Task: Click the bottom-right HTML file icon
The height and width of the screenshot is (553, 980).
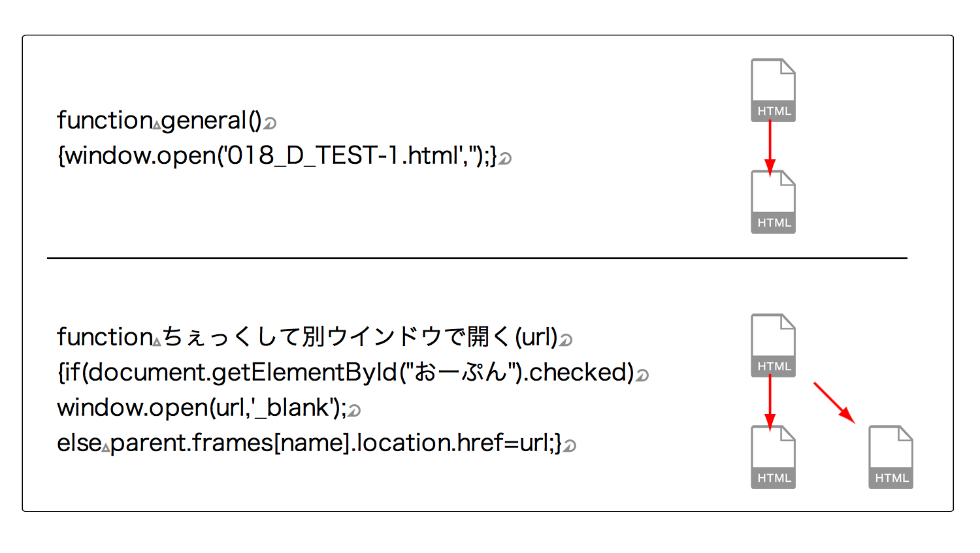Action: click(890, 457)
